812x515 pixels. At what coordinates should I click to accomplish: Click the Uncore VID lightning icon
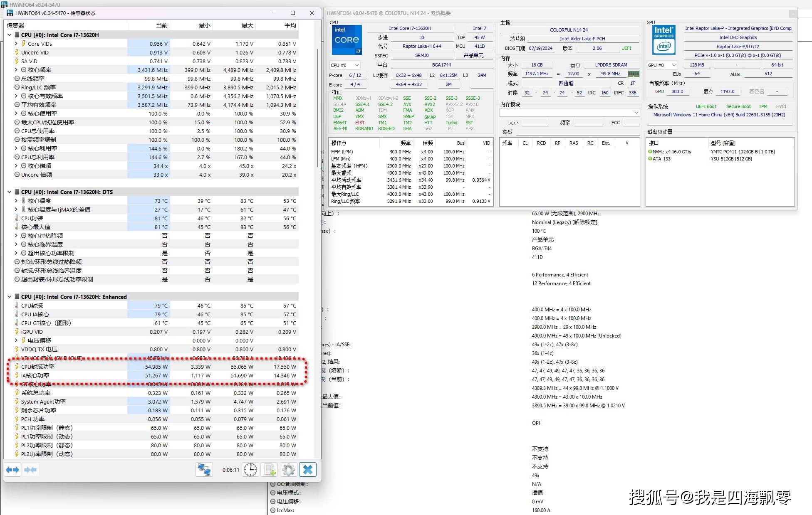tap(17, 52)
